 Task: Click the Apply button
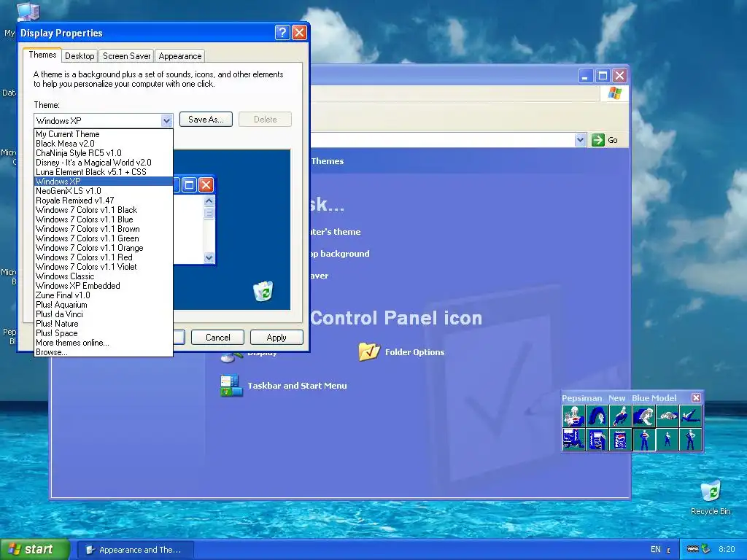point(276,337)
